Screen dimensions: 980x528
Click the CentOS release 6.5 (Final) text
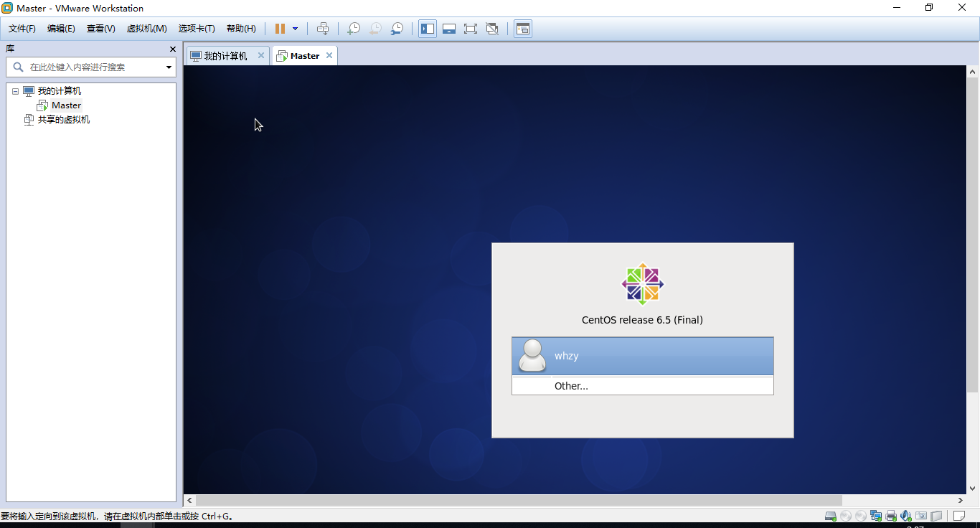[642, 320]
